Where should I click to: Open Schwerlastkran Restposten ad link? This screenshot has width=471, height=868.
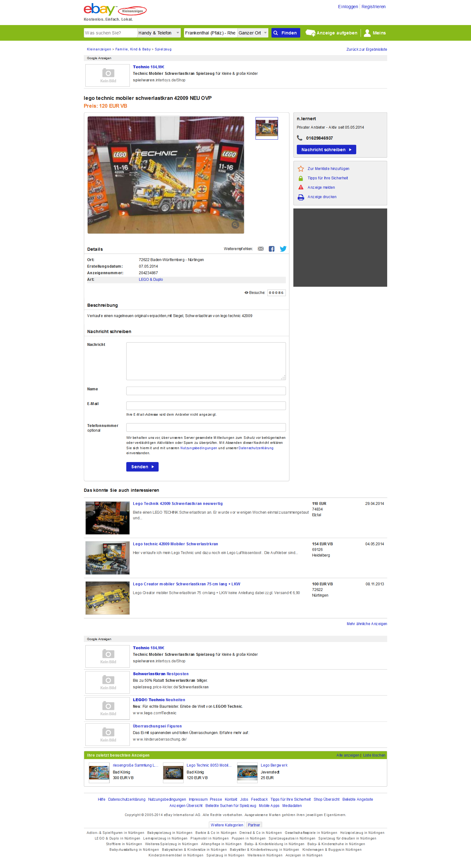click(x=160, y=674)
